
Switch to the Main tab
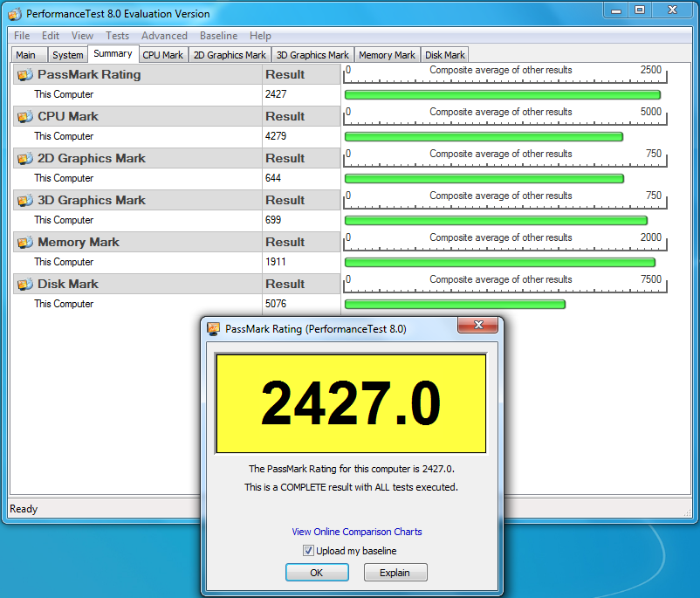click(x=29, y=55)
